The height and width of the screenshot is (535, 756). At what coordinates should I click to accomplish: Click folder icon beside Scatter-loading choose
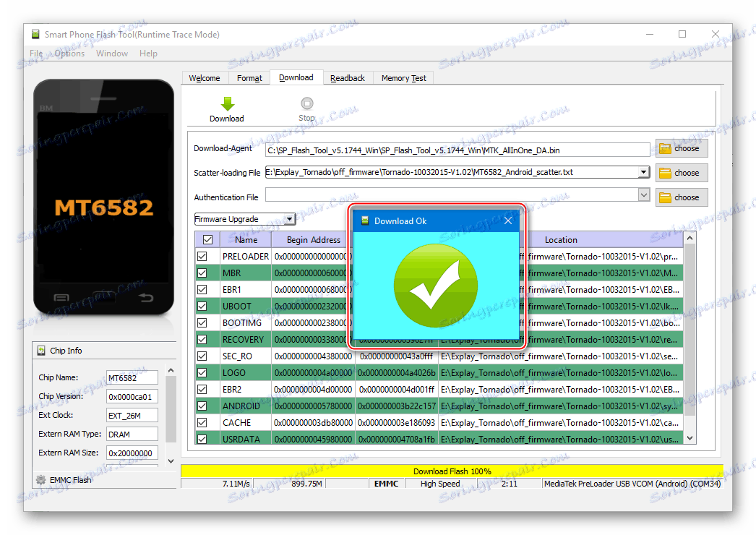pos(665,174)
